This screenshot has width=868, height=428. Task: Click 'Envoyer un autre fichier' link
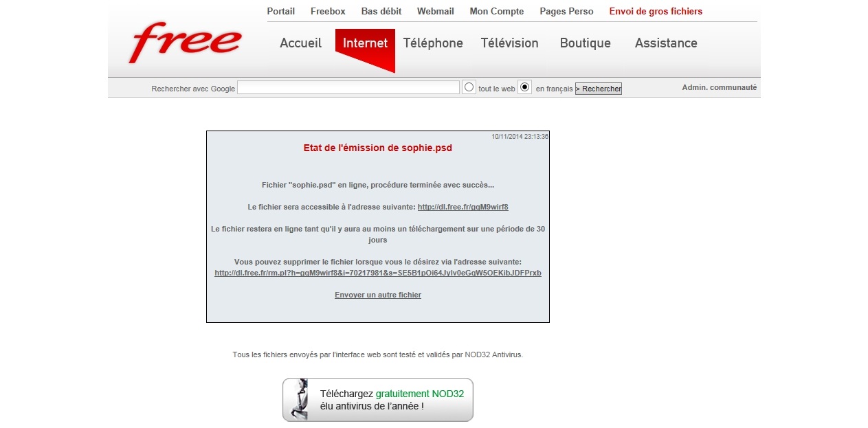pos(377,295)
